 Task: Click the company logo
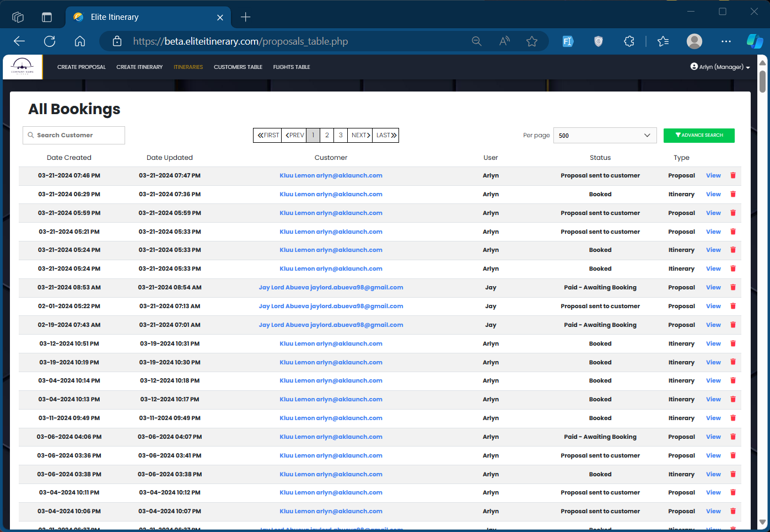[23, 67]
